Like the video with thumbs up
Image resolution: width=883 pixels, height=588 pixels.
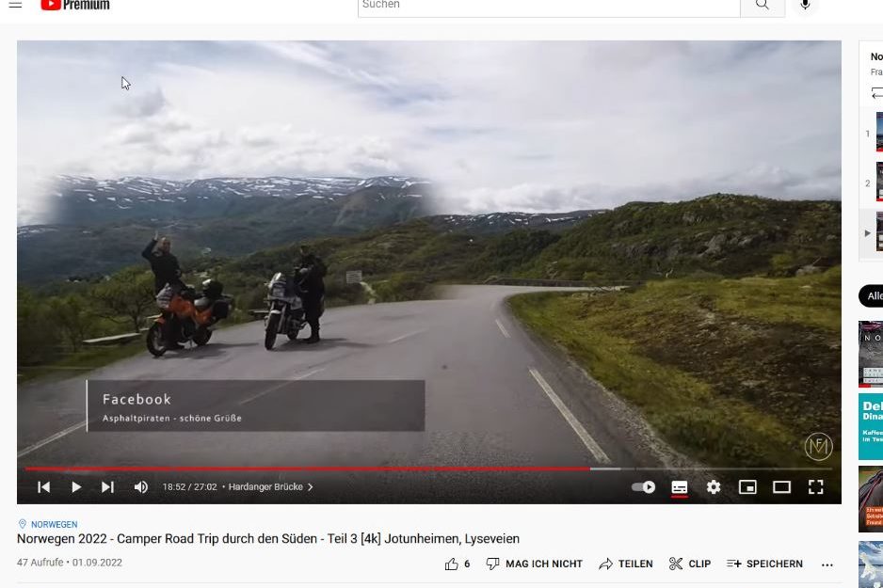pyautogui.click(x=458, y=564)
